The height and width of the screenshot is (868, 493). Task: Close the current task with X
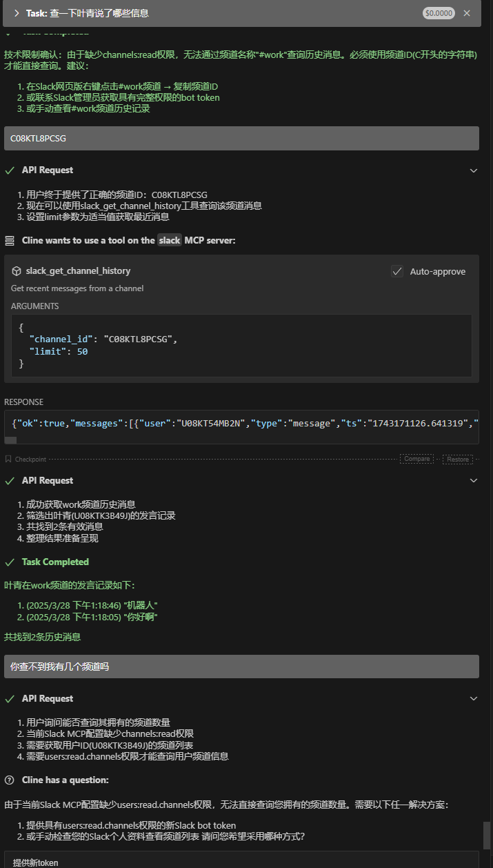click(x=467, y=13)
